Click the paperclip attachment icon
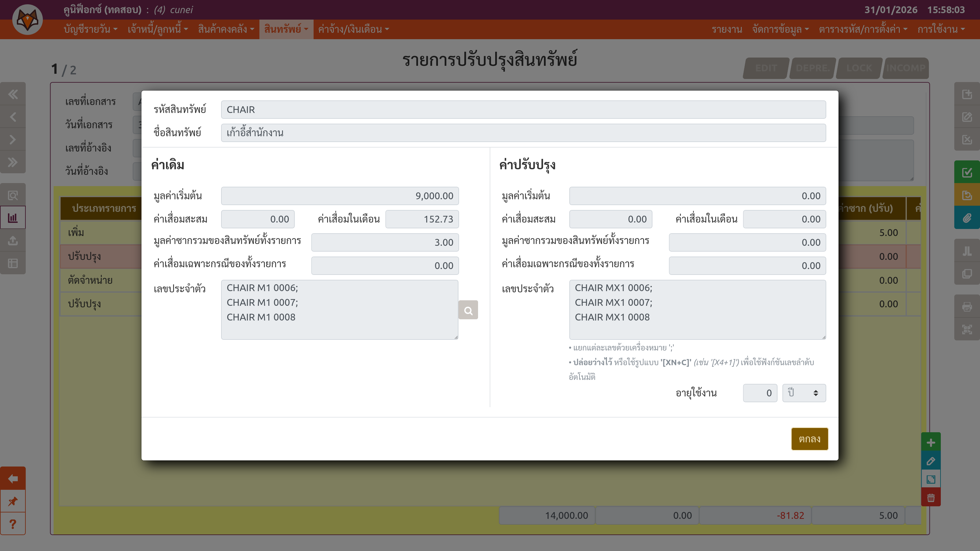Image resolution: width=980 pixels, height=551 pixels. (967, 218)
